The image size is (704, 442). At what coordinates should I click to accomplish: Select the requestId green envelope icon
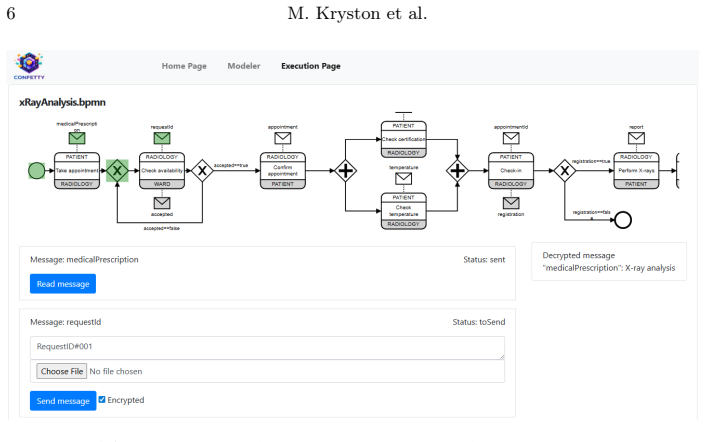click(x=162, y=138)
